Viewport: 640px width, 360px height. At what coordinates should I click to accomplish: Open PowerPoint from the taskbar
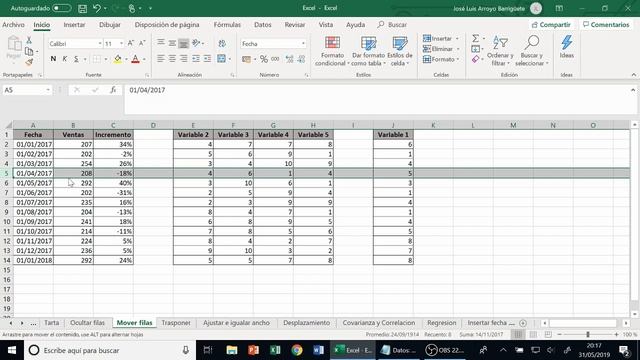(253, 350)
